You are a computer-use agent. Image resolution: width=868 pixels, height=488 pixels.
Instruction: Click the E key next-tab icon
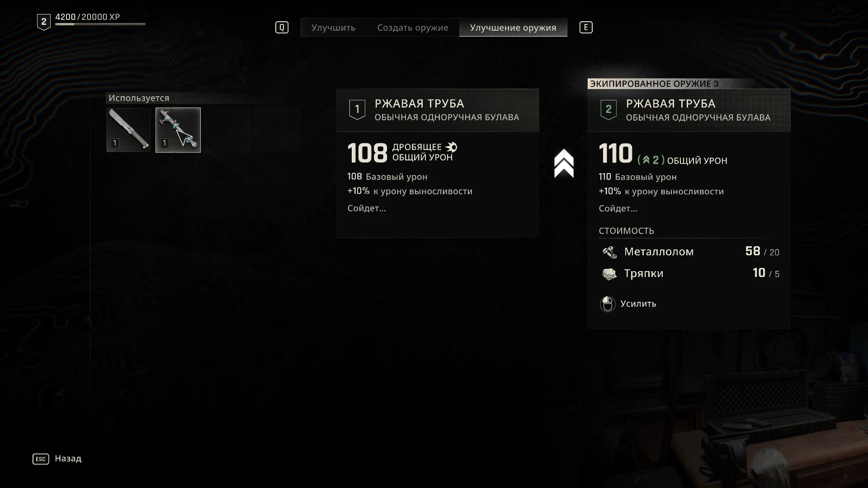(x=586, y=28)
